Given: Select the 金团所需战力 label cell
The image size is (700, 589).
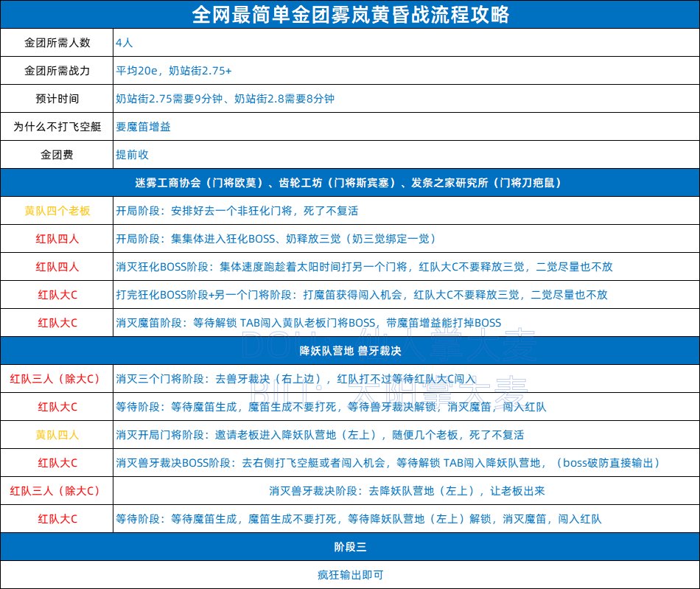Looking at the screenshot, I should (x=57, y=71).
